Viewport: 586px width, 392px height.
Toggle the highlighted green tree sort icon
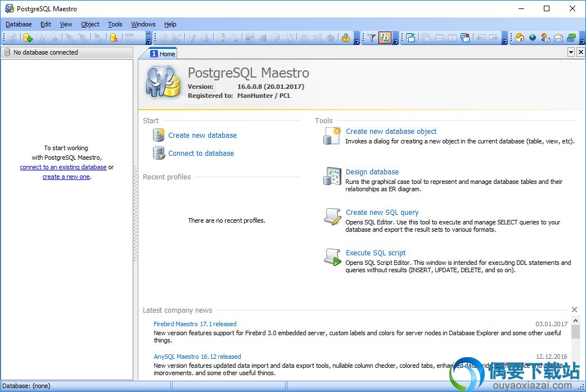(x=385, y=38)
